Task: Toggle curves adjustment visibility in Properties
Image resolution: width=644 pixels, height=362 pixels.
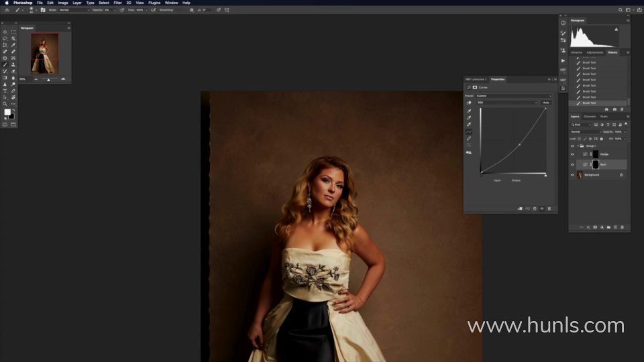Action: (542, 208)
